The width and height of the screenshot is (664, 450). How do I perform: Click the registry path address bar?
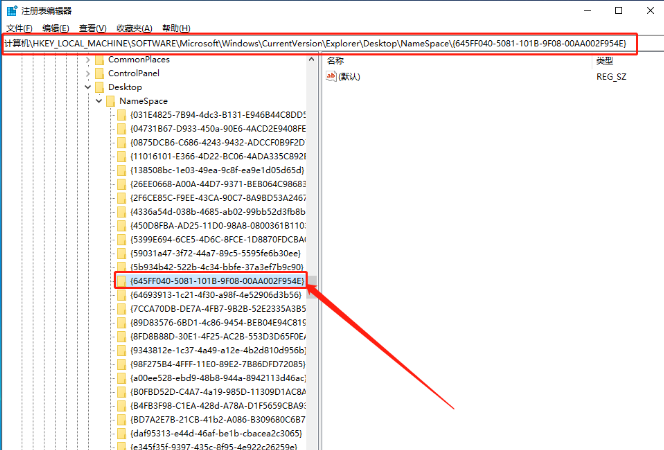(x=320, y=44)
